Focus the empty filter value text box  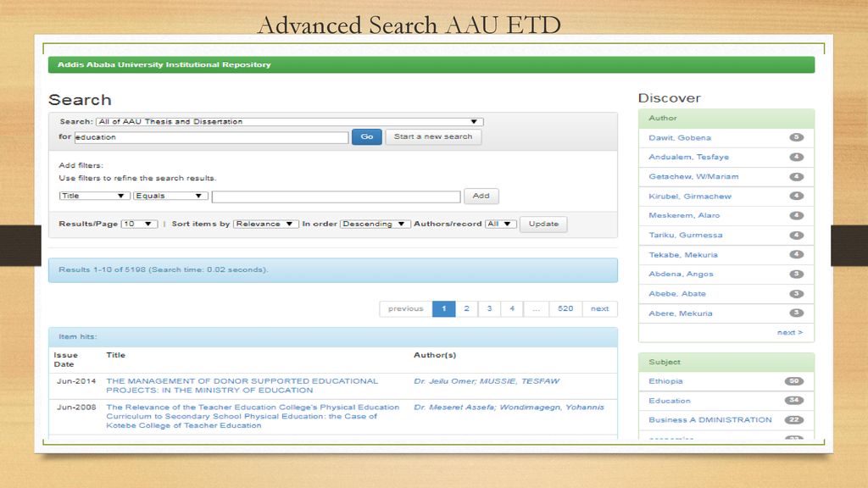point(336,197)
